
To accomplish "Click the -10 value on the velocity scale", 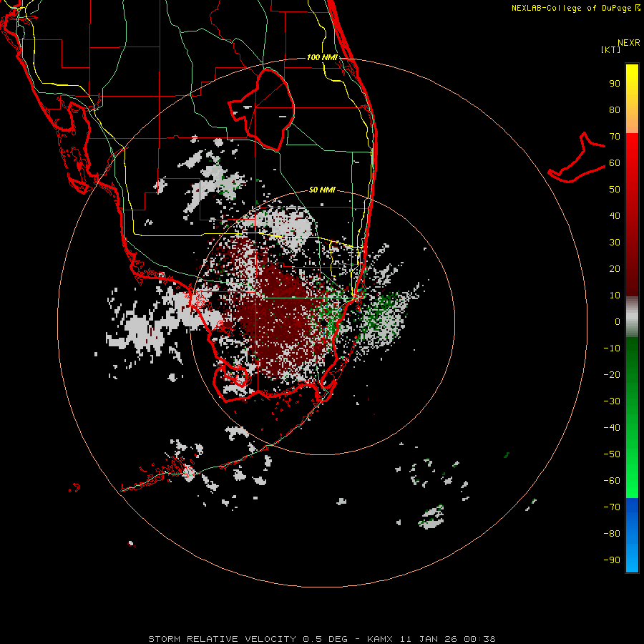I will pyautogui.click(x=612, y=348).
